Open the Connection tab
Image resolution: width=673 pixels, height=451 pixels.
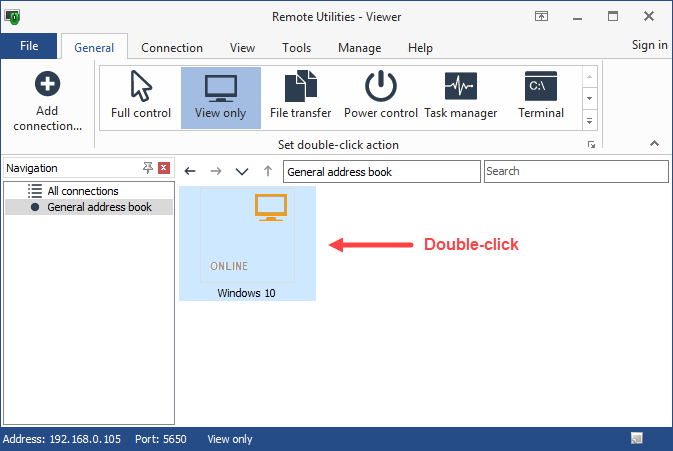pyautogui.click(x=172, y=48)
